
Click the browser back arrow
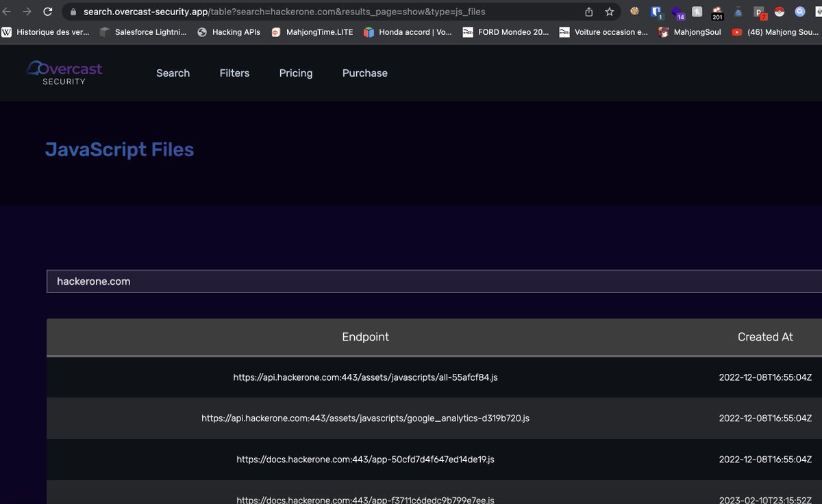click(x=7, y=12)
